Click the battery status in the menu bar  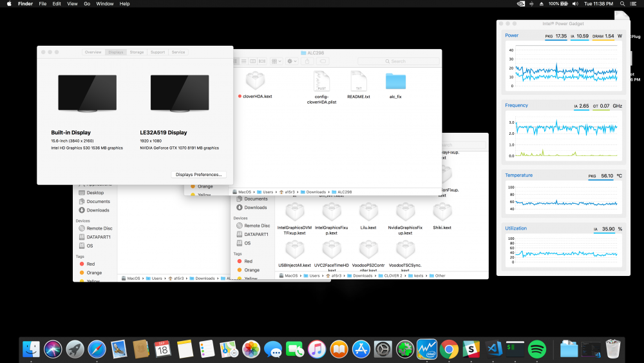[x=558, y=4]
